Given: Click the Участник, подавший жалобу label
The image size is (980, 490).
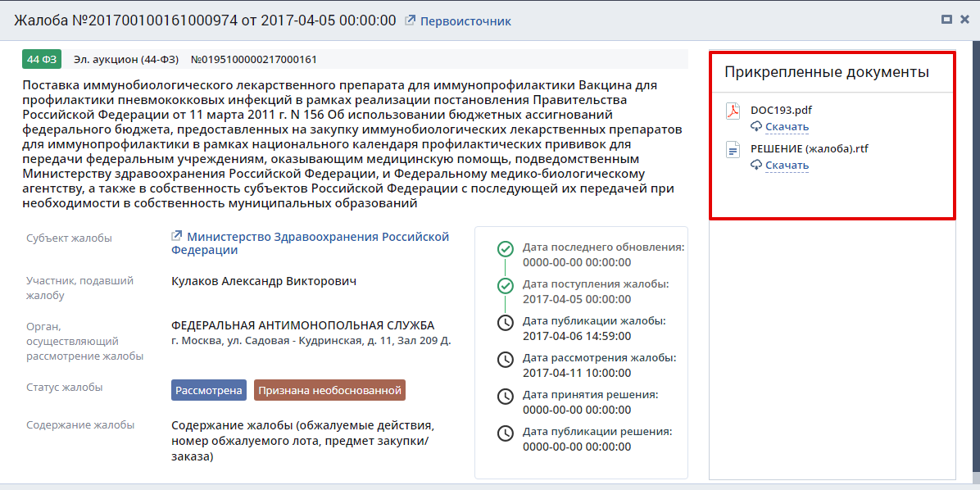Looking at the screenshot, I should tap(80, 288).
